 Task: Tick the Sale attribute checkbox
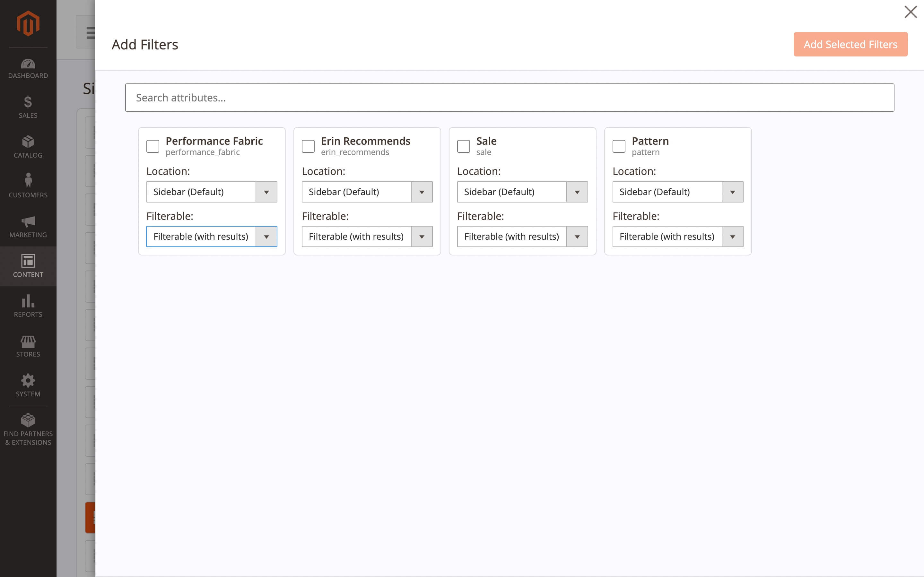tap(463, 146)
